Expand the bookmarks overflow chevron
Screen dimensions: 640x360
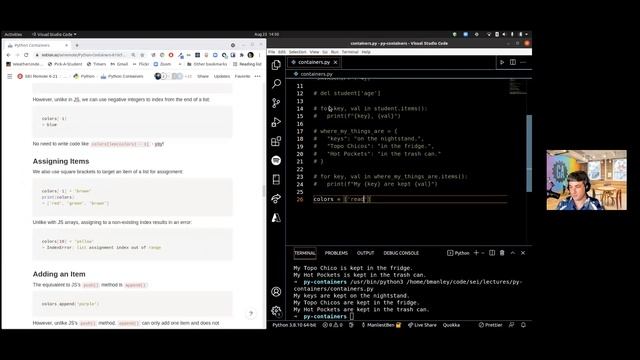point(180,64)
